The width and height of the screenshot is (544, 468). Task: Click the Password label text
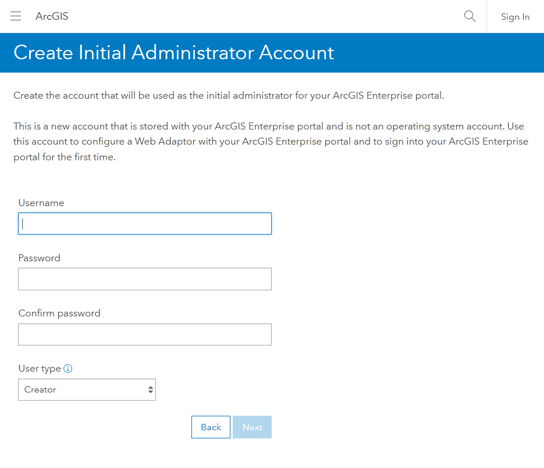[39, 258]
